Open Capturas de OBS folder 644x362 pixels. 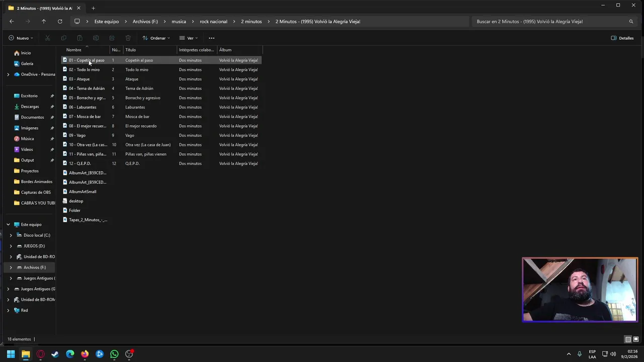(36, 192)
